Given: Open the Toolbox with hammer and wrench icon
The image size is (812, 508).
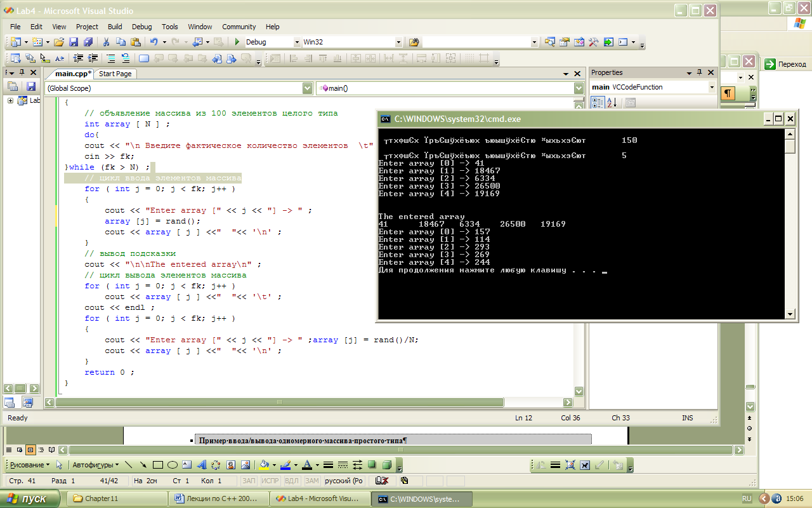Looking at the screenshot, I should click(594, 42).
